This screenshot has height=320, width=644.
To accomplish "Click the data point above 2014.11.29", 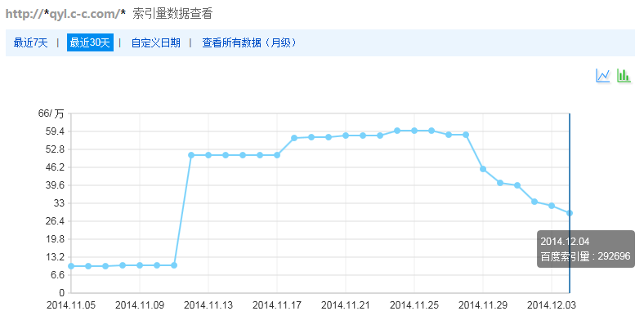I will click(483, 169).
